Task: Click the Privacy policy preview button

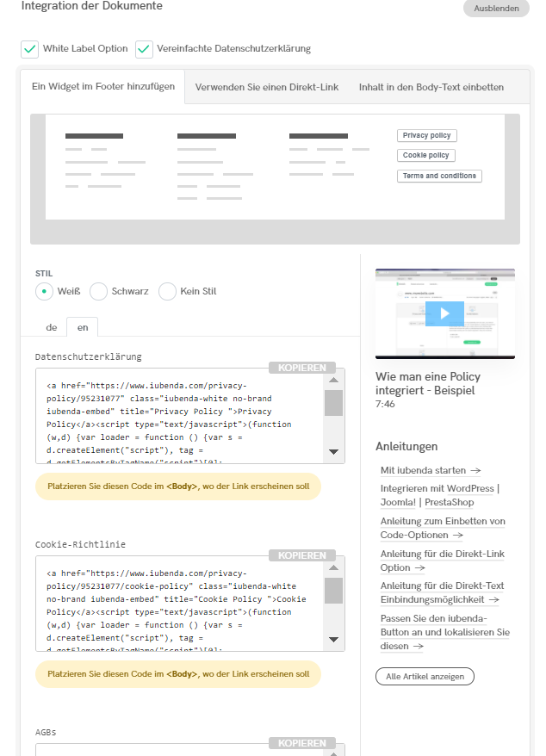Action: (x=427, y=136)
